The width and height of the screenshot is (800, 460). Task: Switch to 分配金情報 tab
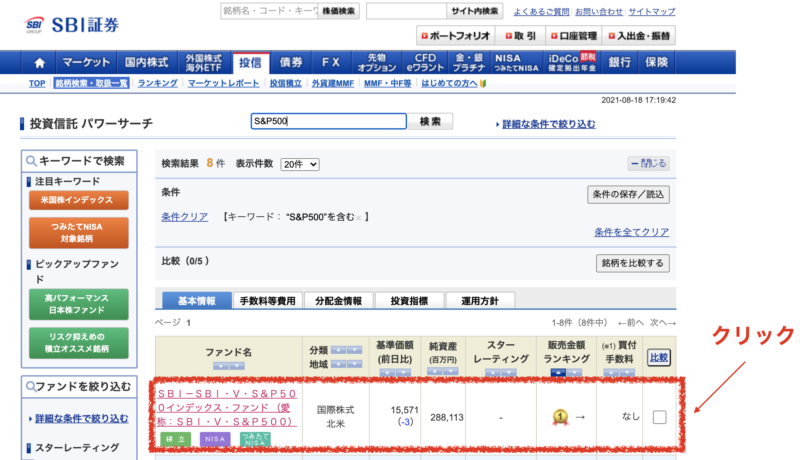click(x=338, y=301)
